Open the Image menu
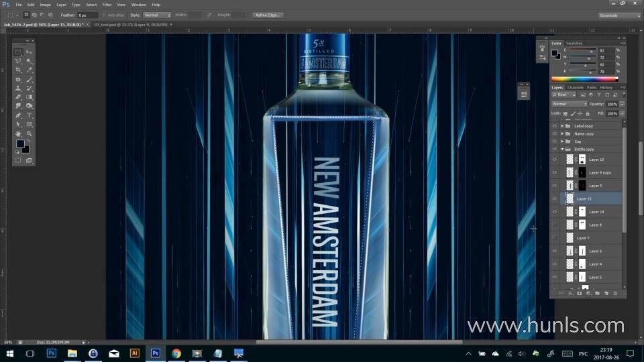 pyautogui.click(x=45, y=5)
